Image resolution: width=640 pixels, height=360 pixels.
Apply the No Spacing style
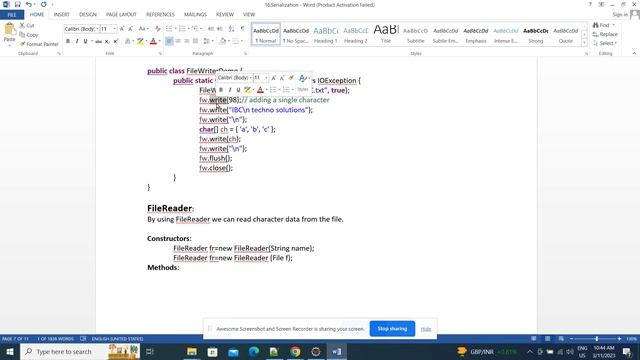[x=296, y=34]
